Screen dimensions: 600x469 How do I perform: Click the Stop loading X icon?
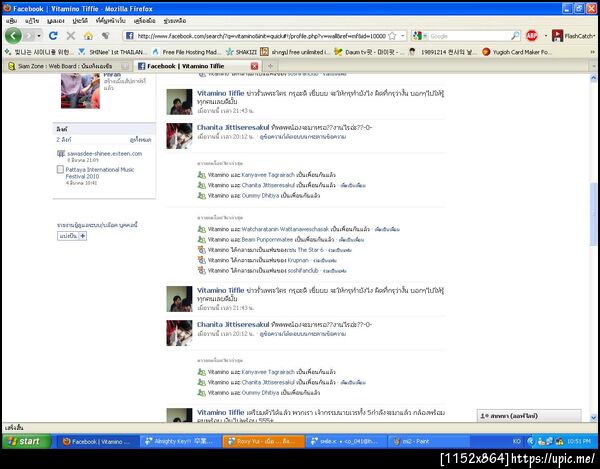[x=71, y=36]
